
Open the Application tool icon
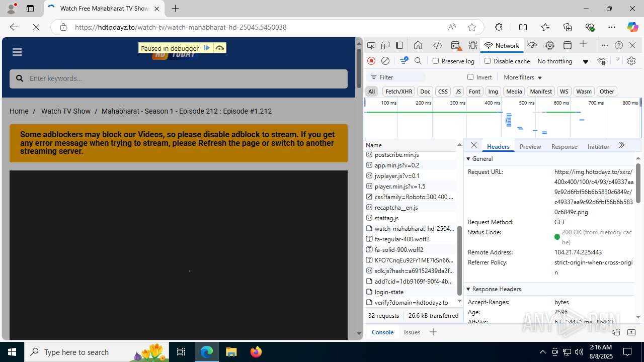click(568, 45)
